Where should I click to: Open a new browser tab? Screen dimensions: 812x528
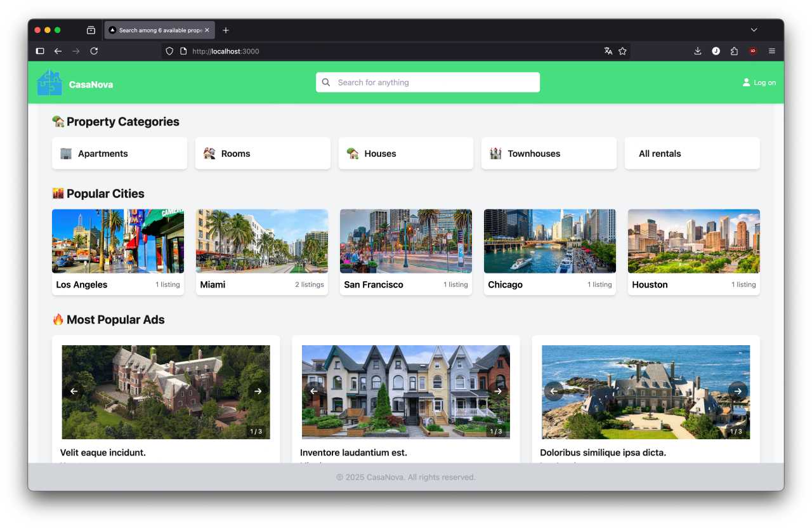(x=226, y=30)
